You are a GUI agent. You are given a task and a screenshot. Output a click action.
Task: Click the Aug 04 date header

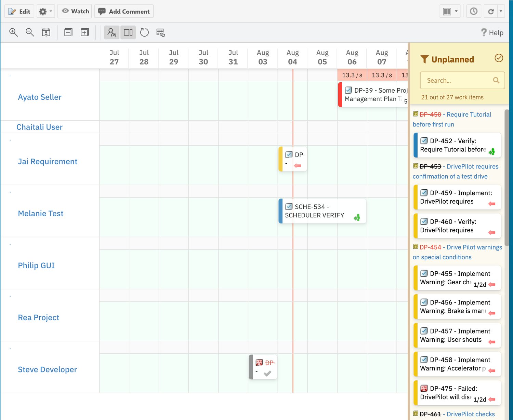pyautogui.click(x=292, y=57)
